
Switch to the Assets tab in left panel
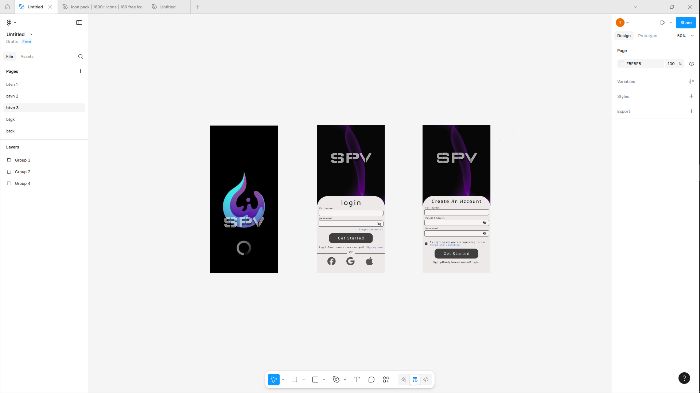tap(27, 57)
